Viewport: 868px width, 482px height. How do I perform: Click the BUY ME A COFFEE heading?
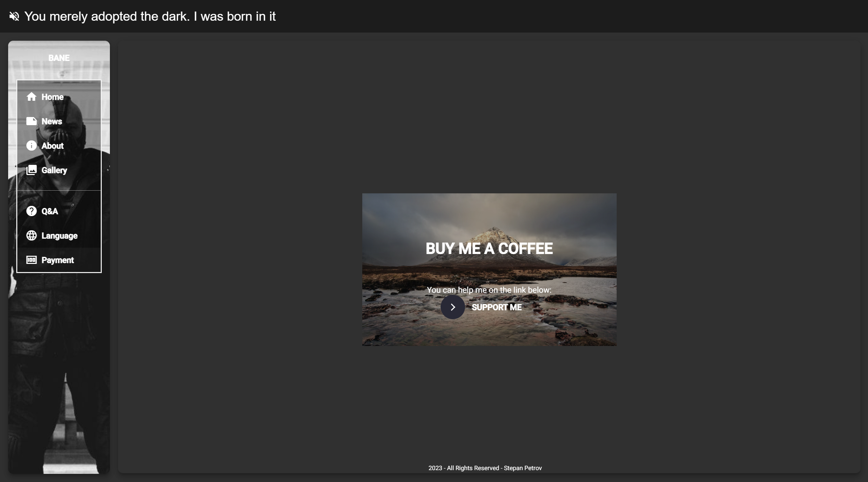(x=489, y=249)
